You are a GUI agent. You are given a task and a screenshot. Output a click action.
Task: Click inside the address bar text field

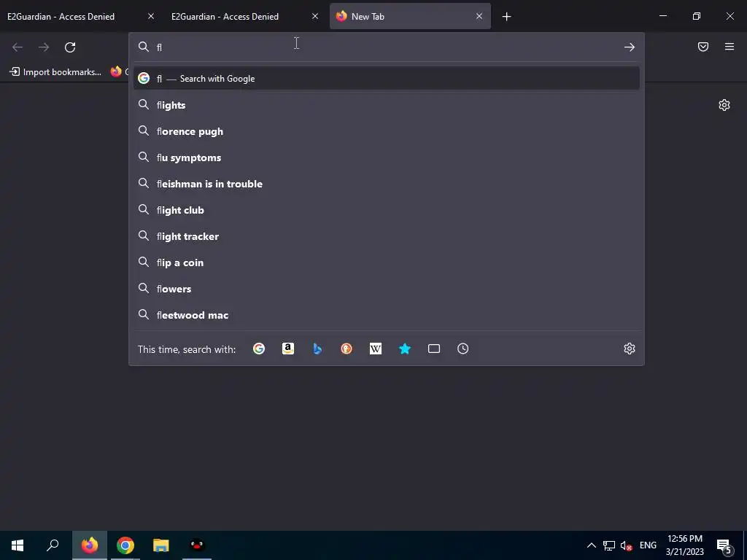pyautogui.click(x=386, y=47)
